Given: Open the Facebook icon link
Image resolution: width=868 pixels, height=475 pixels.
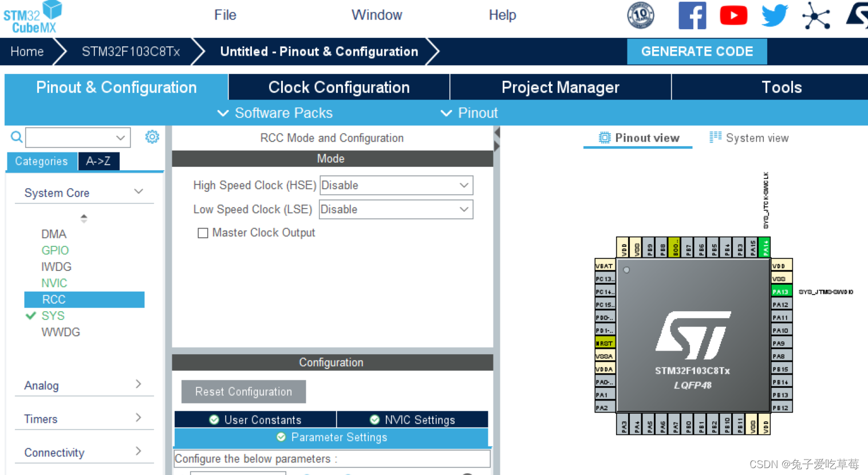Looking at the screenshot, I should point(692,15).
